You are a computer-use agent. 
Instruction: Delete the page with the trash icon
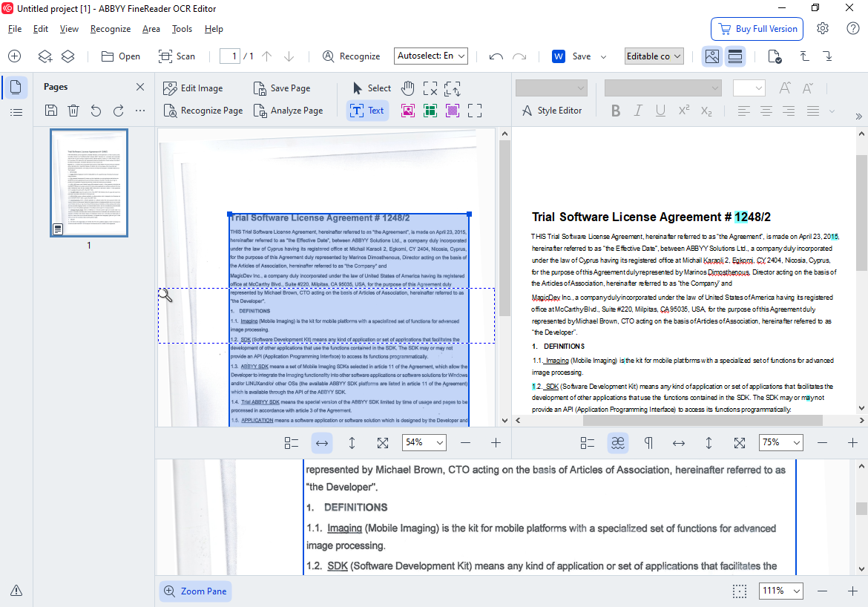(x=73, y=111)
